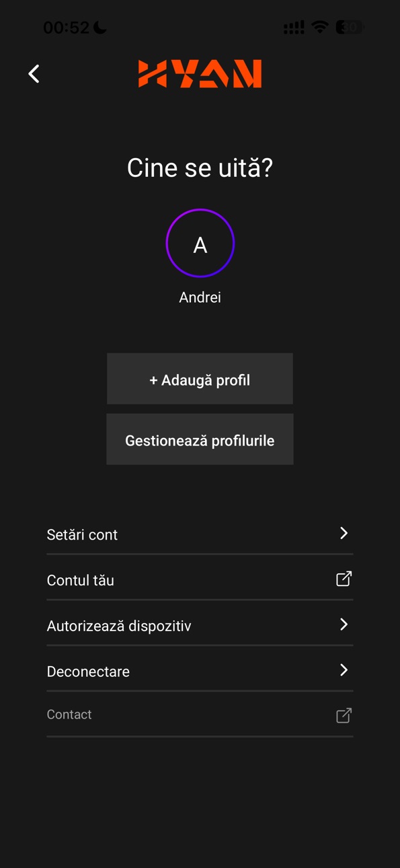Tap chevron next to Autorizează dispozitiv
The height and width of the screenshot is (868, 400).
point(344,624)
